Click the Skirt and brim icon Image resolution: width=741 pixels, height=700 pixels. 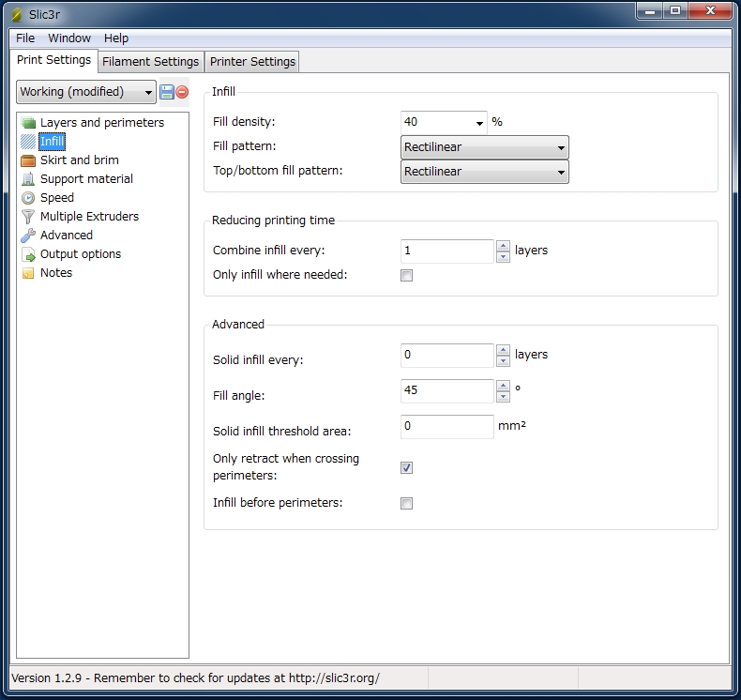pyautogui.click(x=28, y=160)
